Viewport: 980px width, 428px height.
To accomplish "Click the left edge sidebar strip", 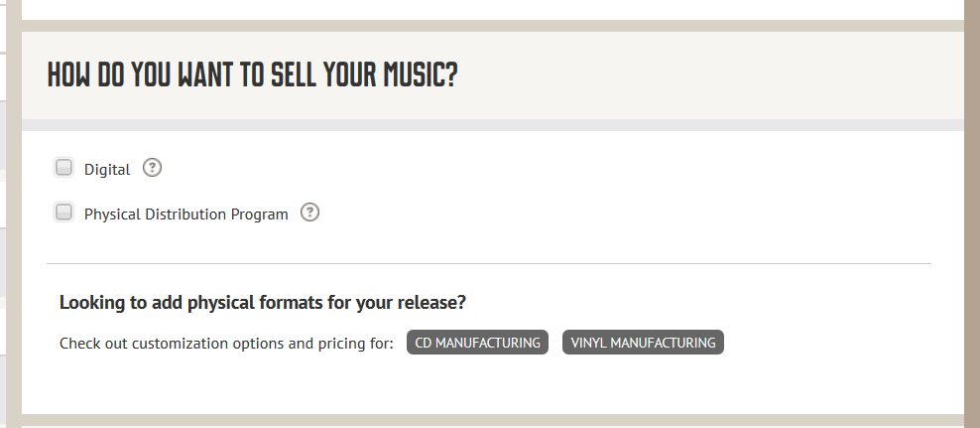I will tap(13, 214).
